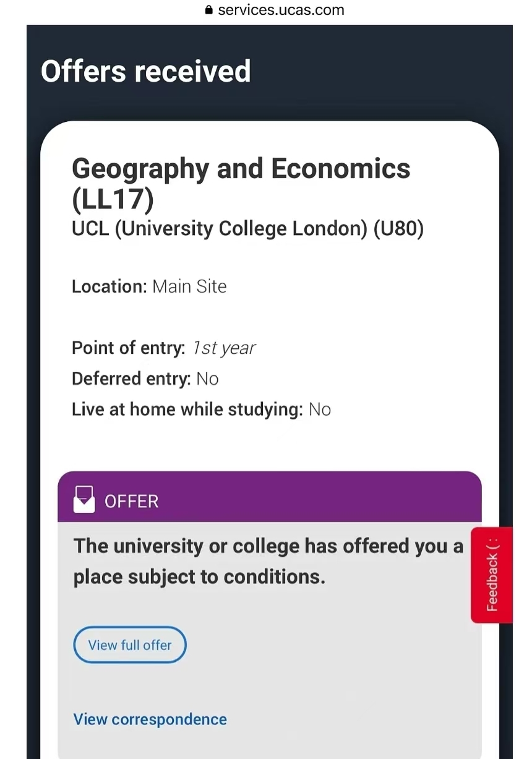Viewport: 532px width, 759px height.
Task: Click the Location: Main Site line
Action: click(x=149, y=286)
